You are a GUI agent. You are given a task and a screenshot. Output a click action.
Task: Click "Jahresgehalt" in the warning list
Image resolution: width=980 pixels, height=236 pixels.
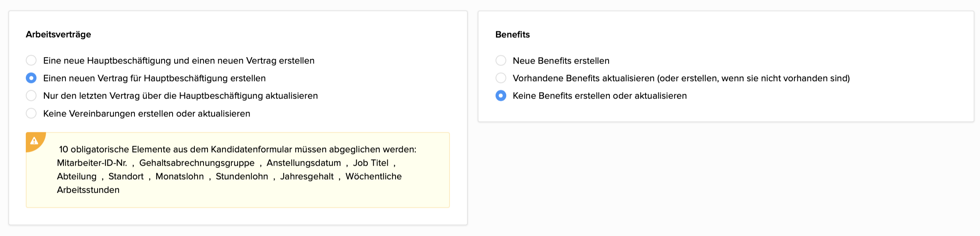click(307, 176)
